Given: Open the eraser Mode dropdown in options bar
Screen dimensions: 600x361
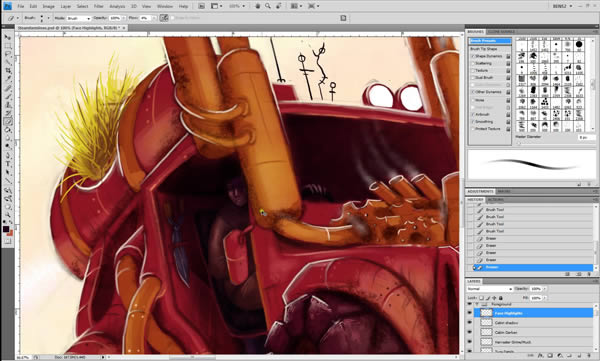Looking at the screenshot, I should coord(79,18).
